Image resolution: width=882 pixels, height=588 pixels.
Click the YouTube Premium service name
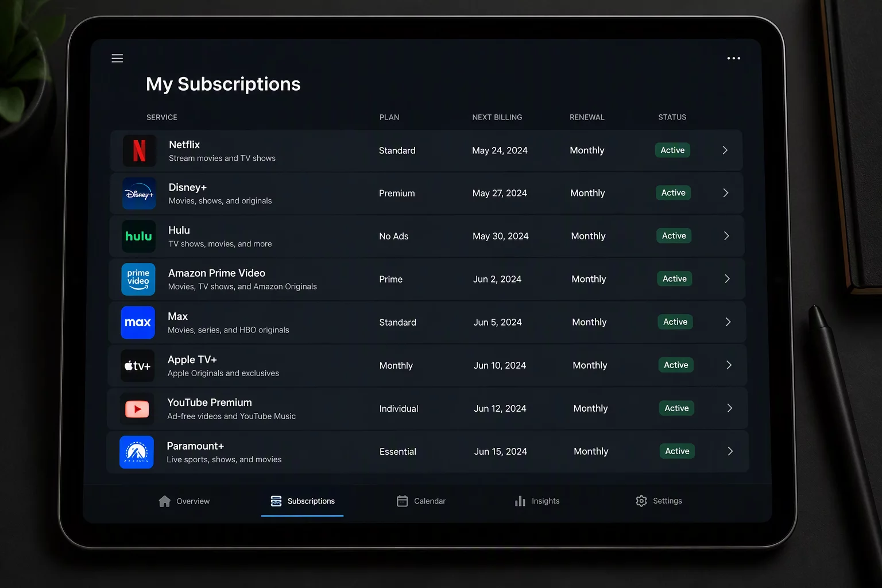point(210,403)
